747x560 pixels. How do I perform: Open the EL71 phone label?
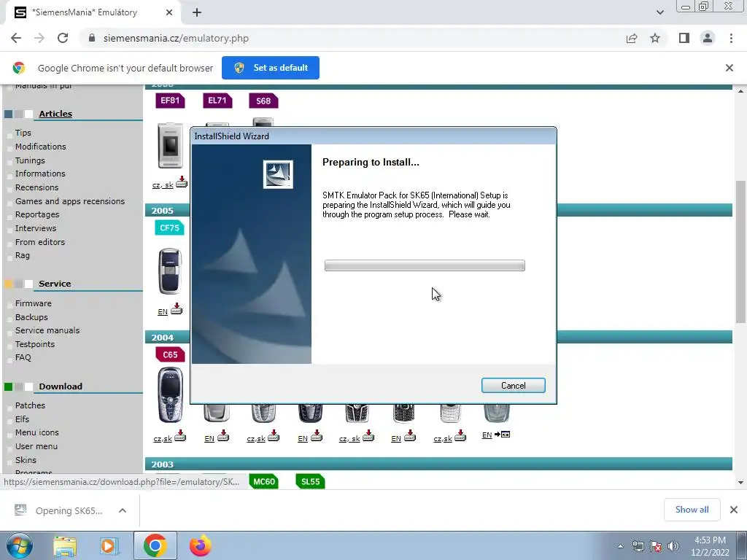coord(217,101)
